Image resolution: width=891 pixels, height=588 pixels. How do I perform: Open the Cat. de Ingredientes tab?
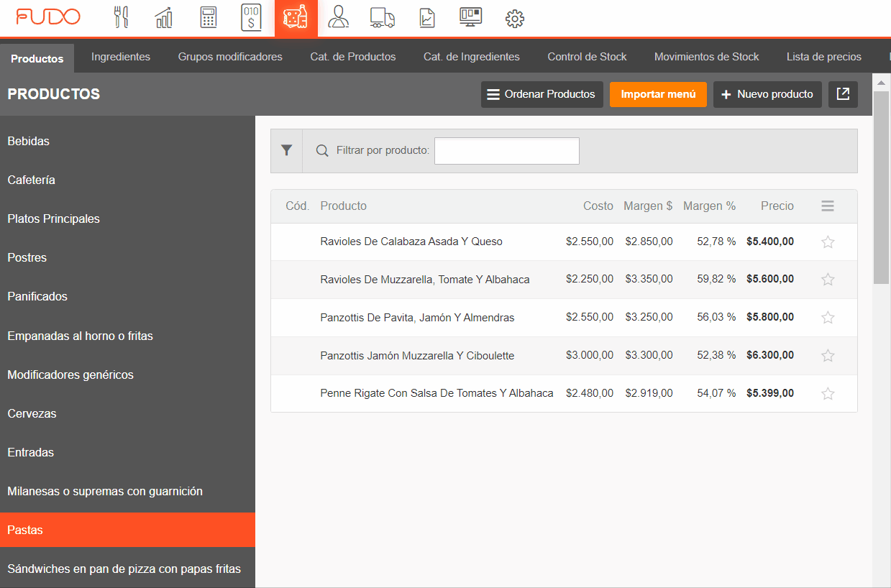pyautogui.click(x=472, y=57)
